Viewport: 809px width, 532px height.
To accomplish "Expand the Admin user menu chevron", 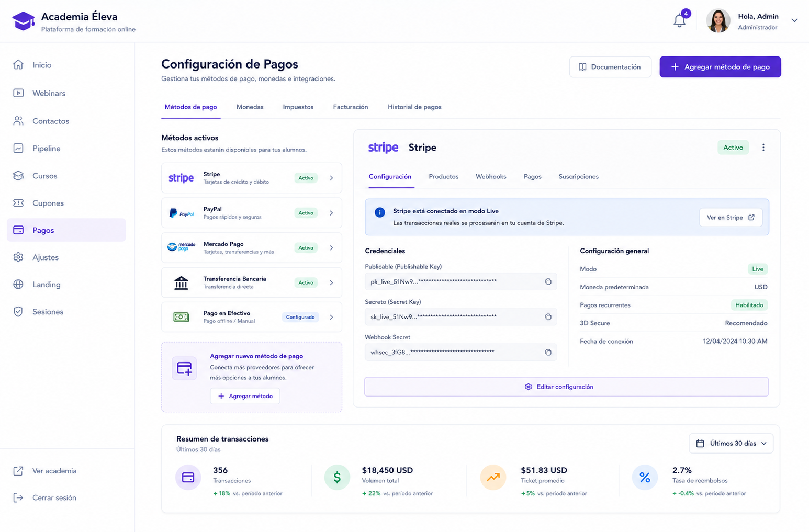I will (x=794, y=20).
